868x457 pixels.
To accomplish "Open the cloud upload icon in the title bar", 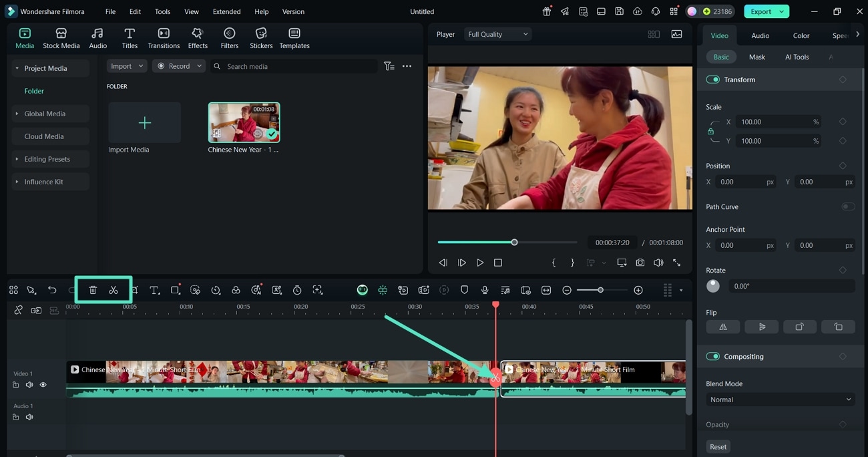I will pyautogui.click(x=638, y=11).
